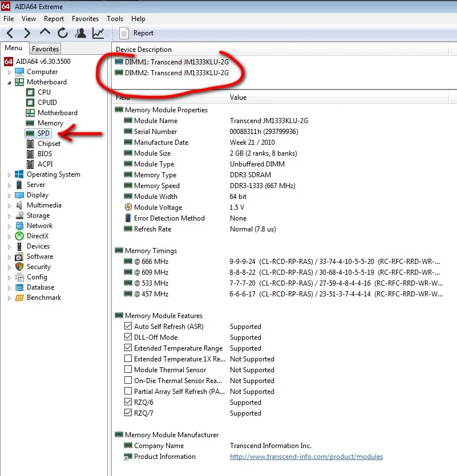Expand the Storage node arrow

9,216
